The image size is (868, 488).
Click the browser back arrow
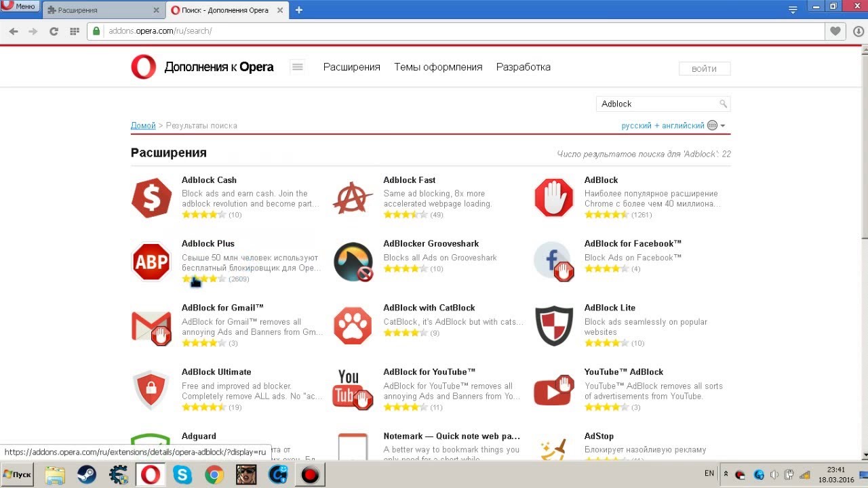coord(14,31)
